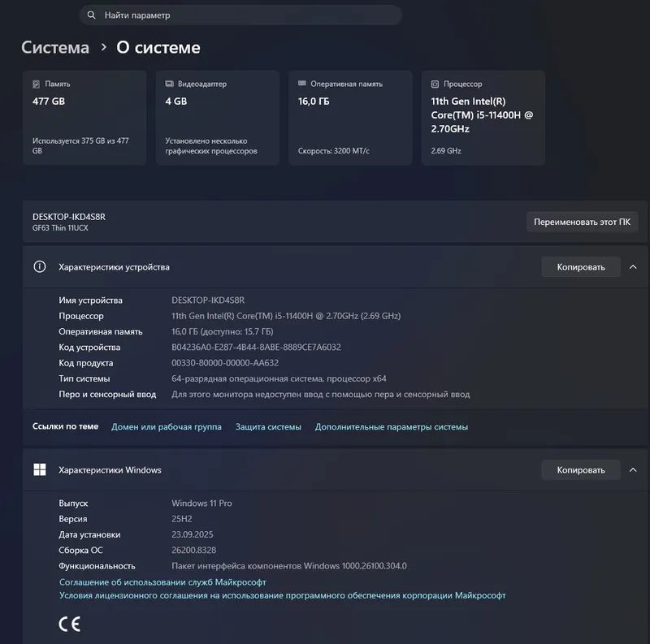Click the Оперативная память card icon
The height and width of the screenshot is (644, 650).
tap(301, 84)
